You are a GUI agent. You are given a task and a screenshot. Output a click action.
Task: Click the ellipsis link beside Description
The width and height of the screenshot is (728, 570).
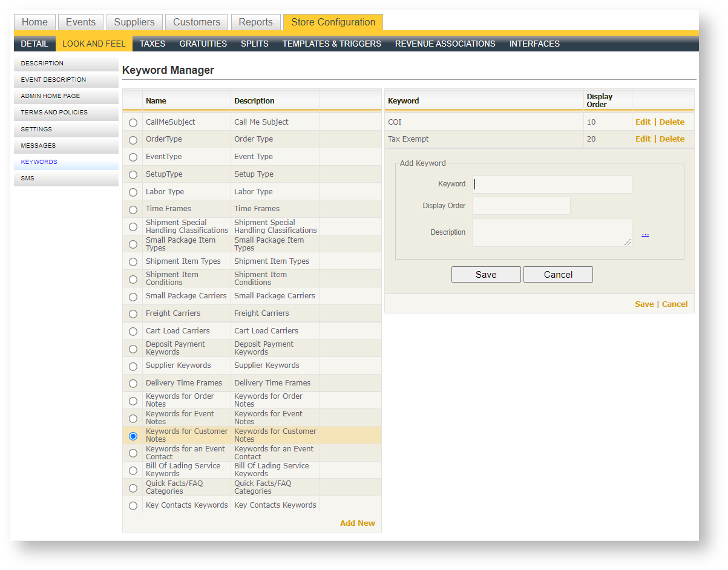[x=645, y=234]
